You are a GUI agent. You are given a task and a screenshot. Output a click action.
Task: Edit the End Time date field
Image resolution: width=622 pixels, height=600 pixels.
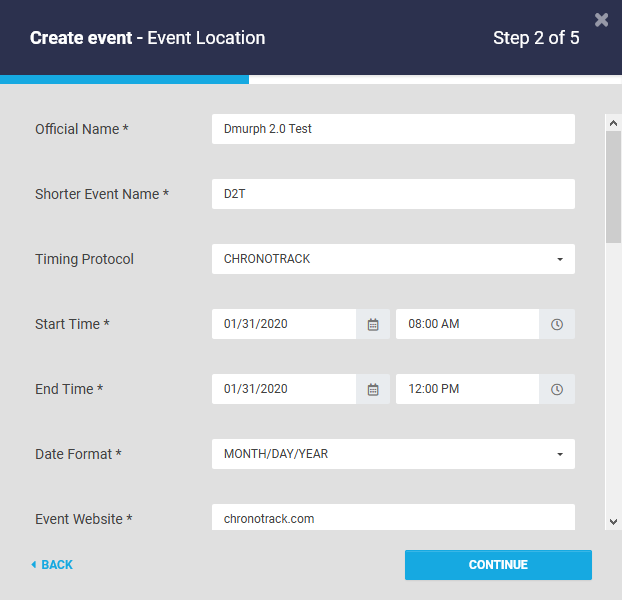(284, 389)
